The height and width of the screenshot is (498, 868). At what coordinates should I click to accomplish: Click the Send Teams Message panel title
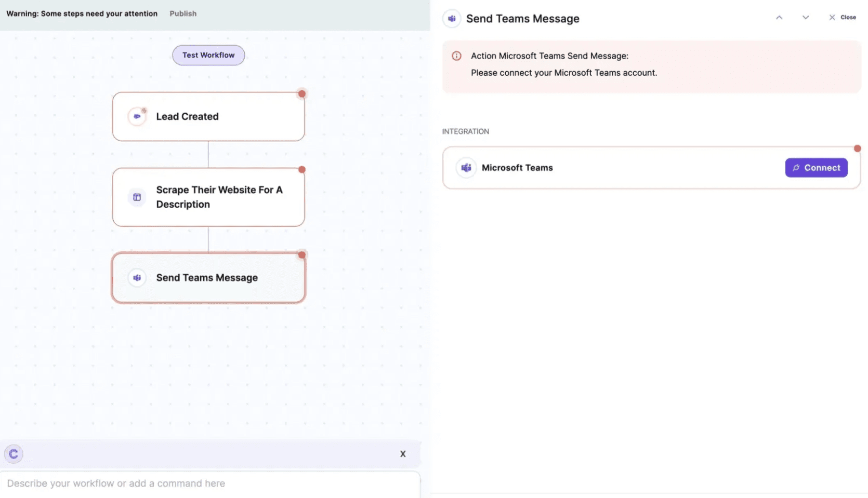tap(522, 19)
